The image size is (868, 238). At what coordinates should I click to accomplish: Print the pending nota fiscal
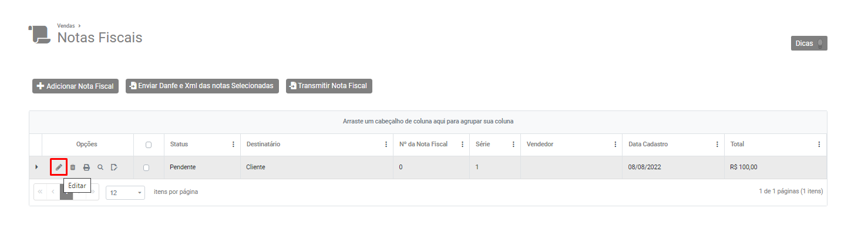click(x=86, y=167)
